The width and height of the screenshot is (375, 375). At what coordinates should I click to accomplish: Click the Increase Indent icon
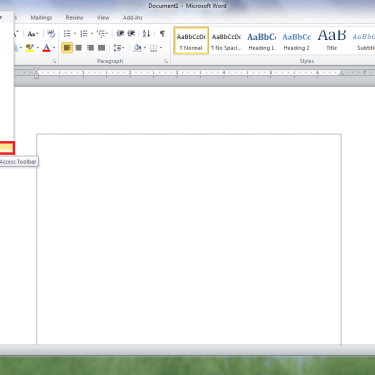tap(131, 34)
